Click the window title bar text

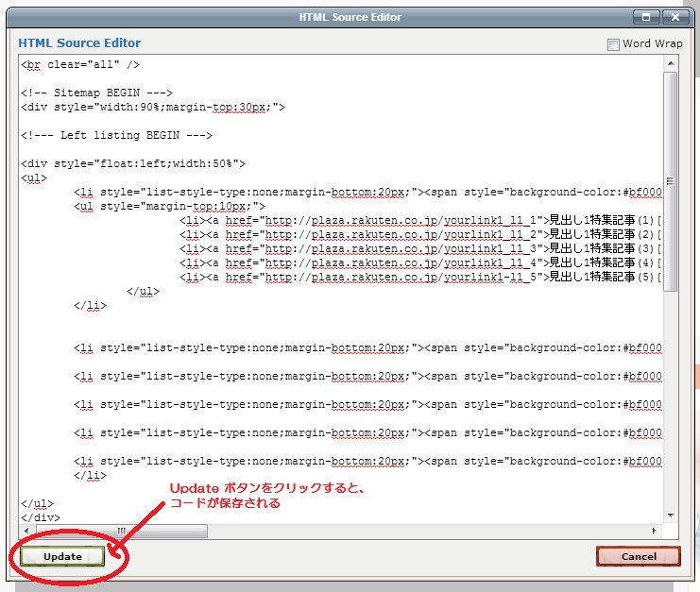pos(350,17)
